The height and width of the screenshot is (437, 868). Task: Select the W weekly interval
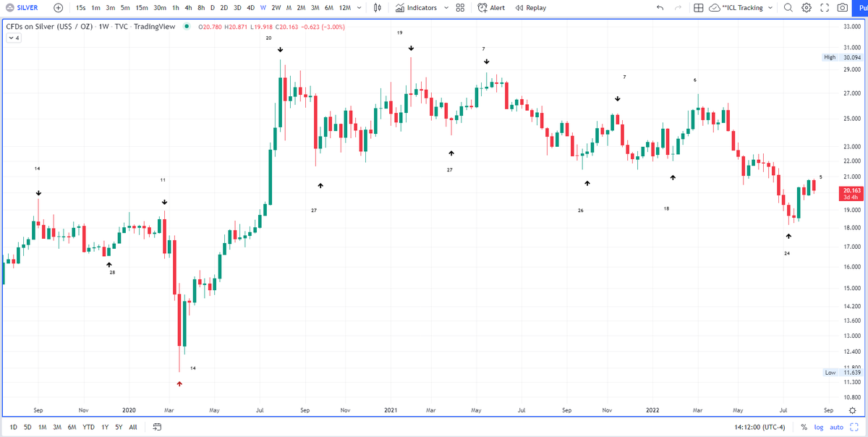point(263,8)
